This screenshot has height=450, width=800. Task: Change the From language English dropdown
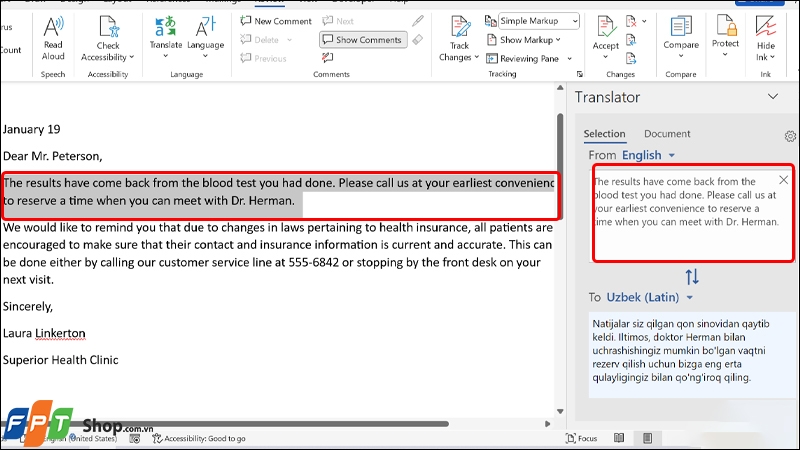click(x=648, y=155)
